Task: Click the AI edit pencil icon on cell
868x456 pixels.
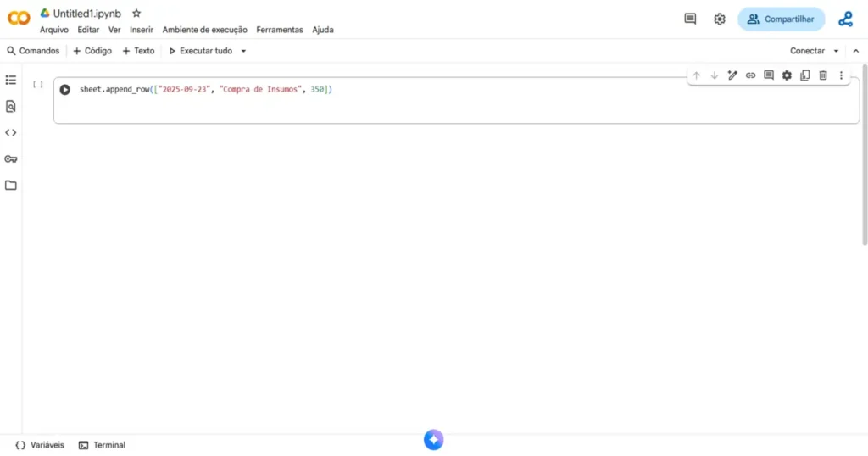Action: click(732, 75)
